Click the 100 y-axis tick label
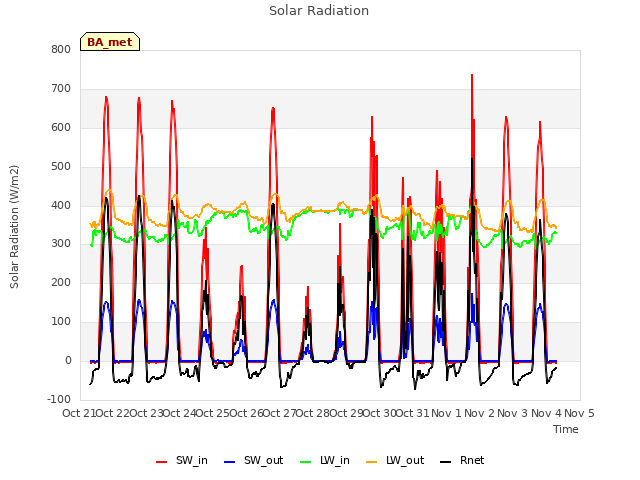 coord(61,322)
